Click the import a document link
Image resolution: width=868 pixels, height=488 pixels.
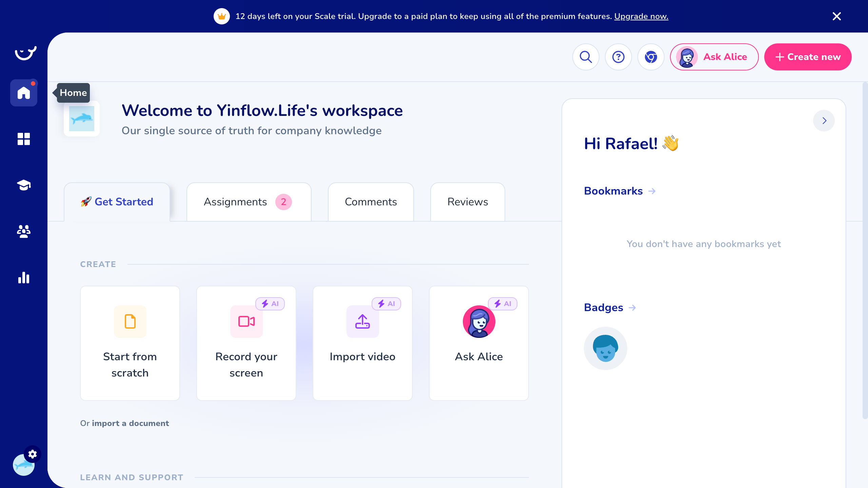pos(130,423)
